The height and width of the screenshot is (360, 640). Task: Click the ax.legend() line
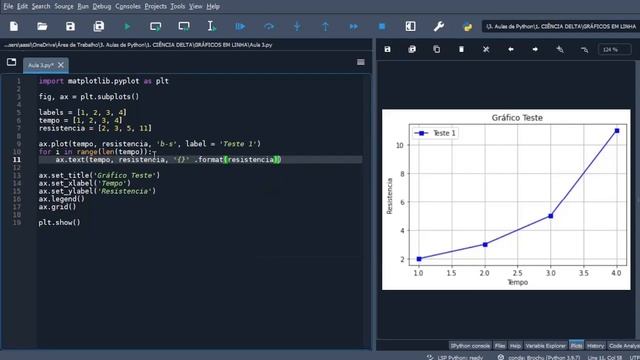[62, 199]
